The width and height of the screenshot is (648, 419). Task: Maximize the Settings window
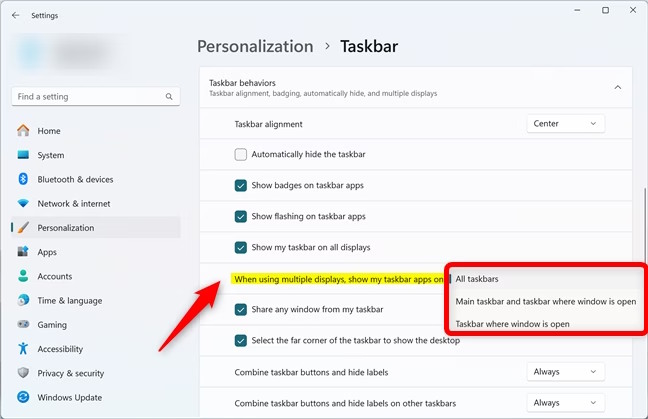(605, 10)
